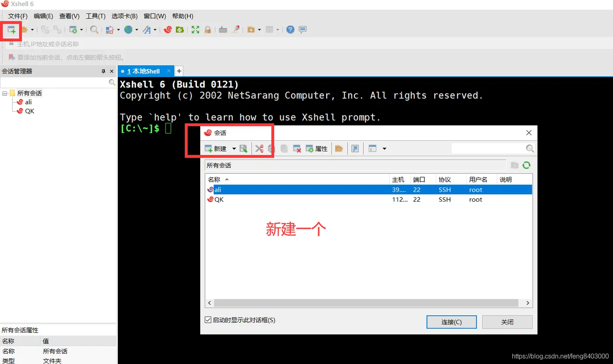
Task: Close the 本地Shell tab with its x
Action: tap(169, 71)
